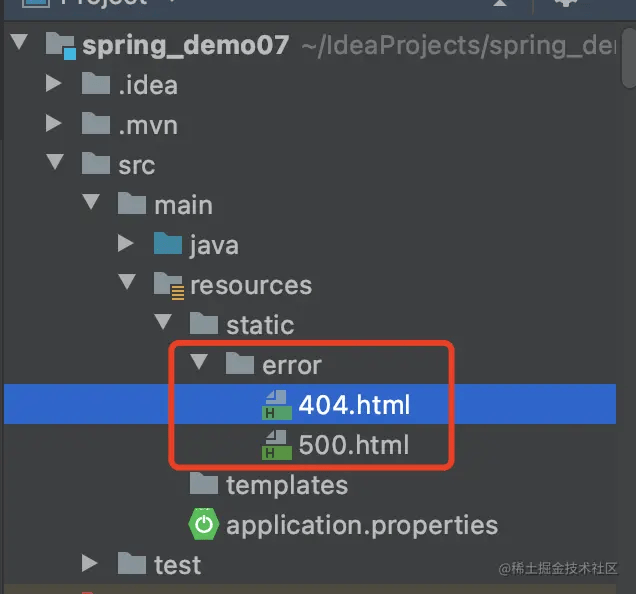Screen dimensions: 636x594
Task: Select the templates folder
Action: click(x=287, y=485)
